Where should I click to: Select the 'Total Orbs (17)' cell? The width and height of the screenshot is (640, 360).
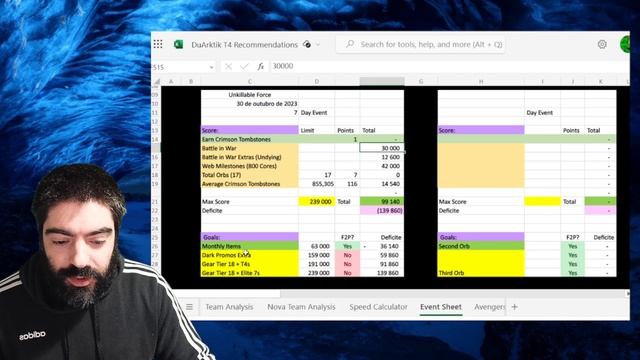coord(250,175)
